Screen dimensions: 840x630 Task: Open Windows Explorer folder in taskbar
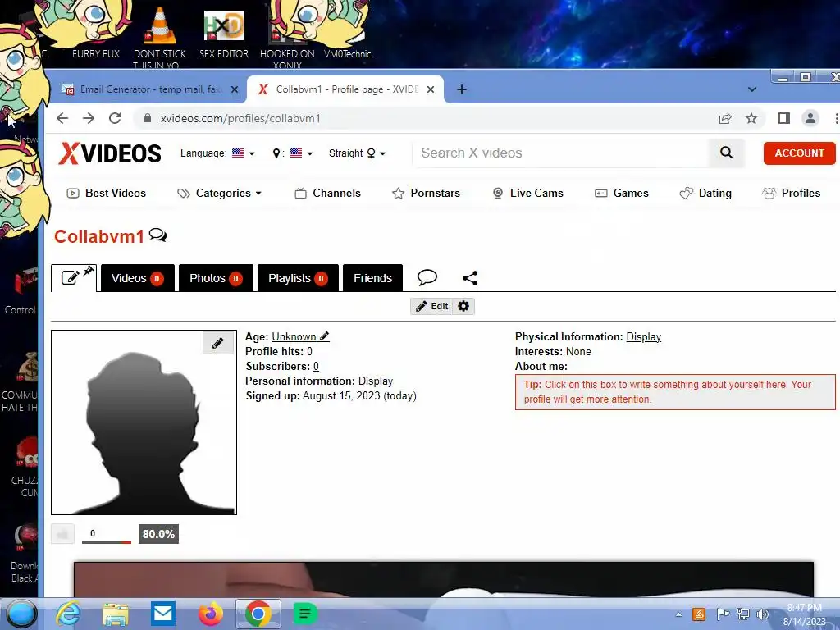tap(116, 614)
